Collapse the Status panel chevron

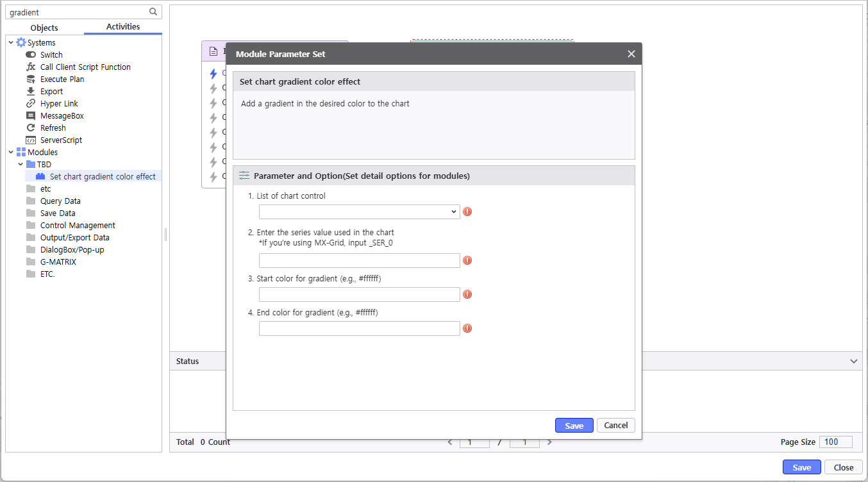tap(853, 361)
